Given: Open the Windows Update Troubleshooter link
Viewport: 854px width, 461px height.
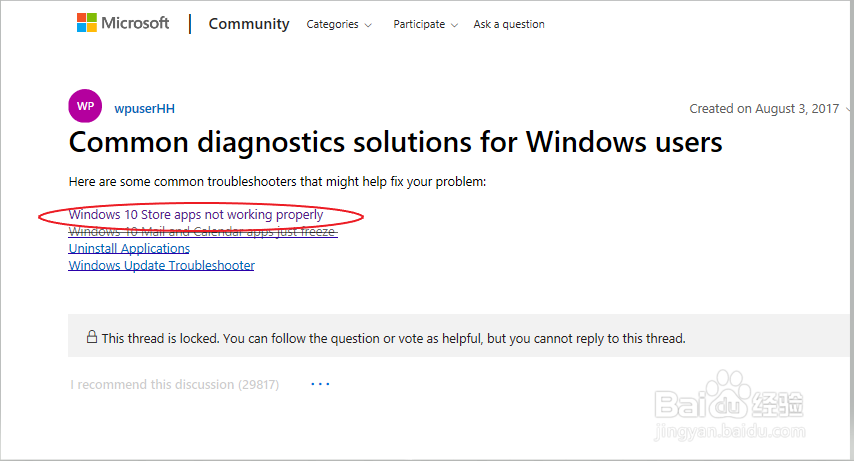Looking at the screenshot, I should click(x=161, y=265).
